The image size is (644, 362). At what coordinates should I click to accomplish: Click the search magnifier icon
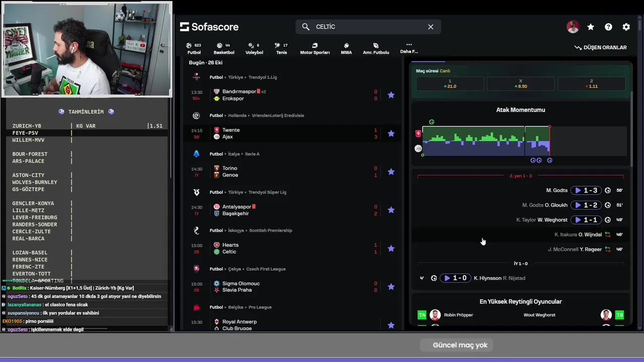pos(305,27)
